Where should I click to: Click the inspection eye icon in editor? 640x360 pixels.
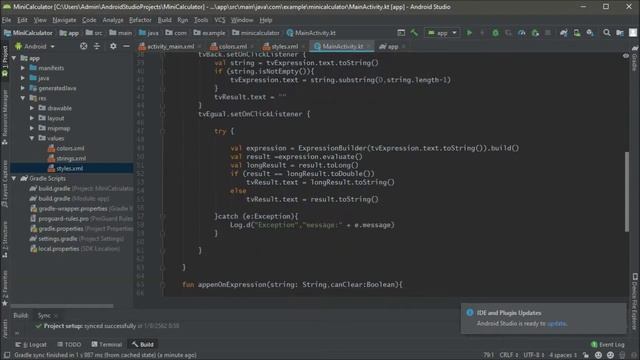[x=626, y=56]
